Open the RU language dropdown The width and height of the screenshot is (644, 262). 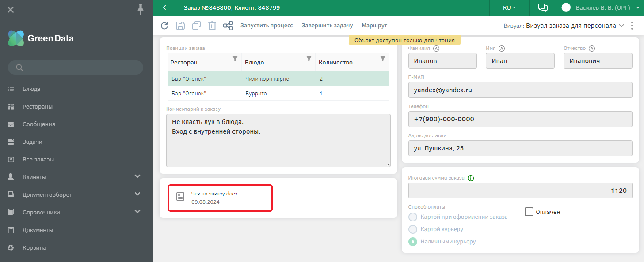click(x=509, y=8)
